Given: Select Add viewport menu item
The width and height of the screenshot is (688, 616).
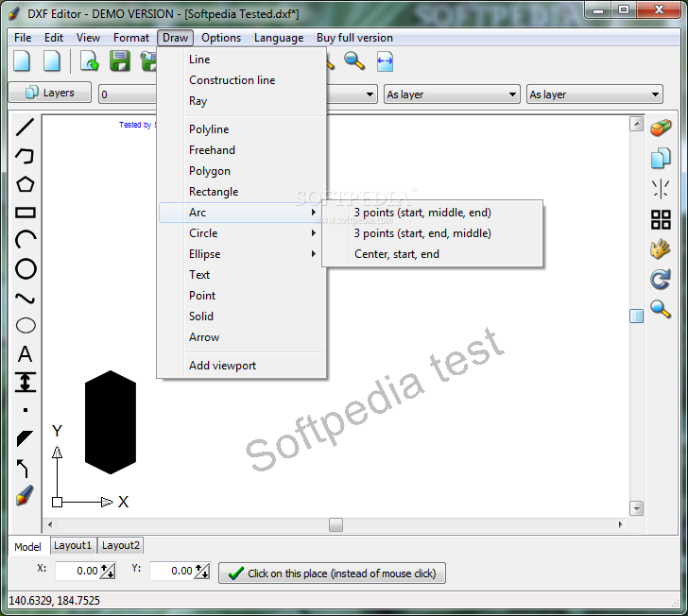Looking at the screenshot, I should tap(242, 366).
